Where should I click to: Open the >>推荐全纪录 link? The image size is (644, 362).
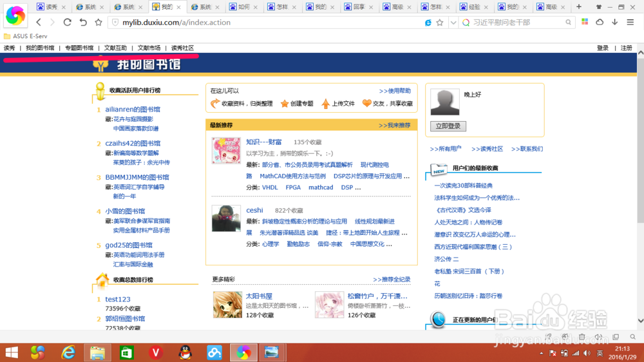392,280
